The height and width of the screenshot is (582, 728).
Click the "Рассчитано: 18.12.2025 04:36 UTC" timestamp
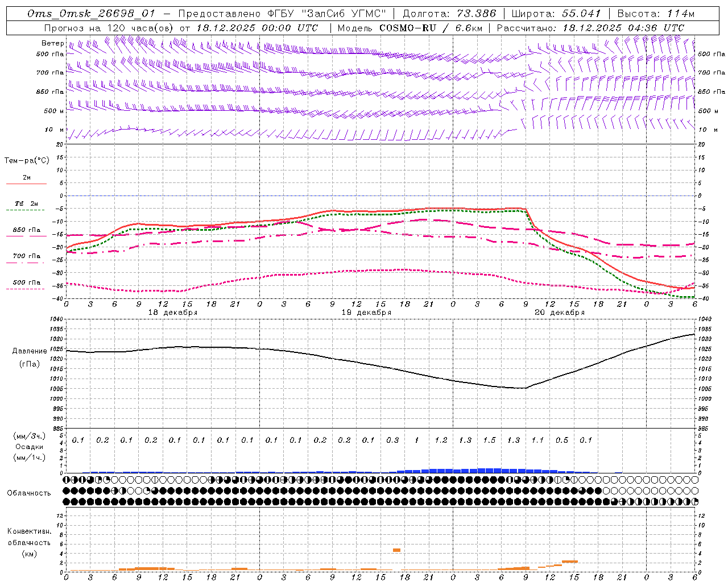(x=590, y=28)
